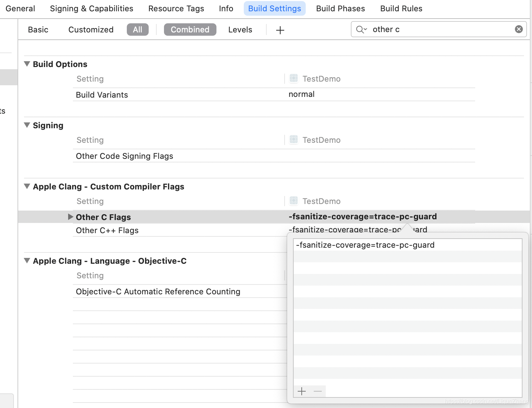Switch to Levels view mode
The width and height of the screenshot is (532, 408).
click(240, 30)
